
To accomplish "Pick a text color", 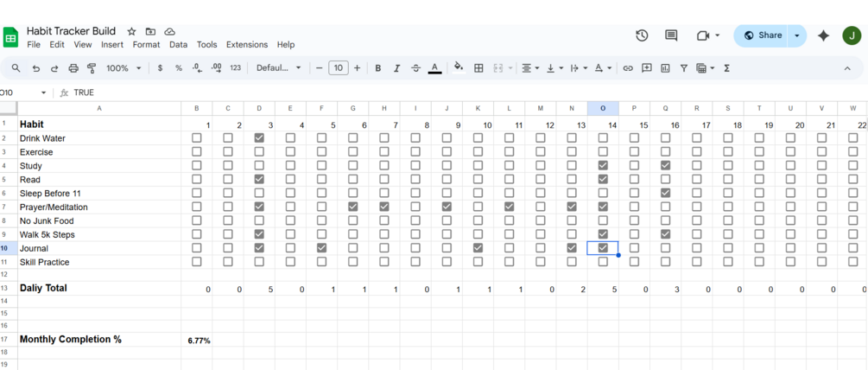I will tap(434, 68).
